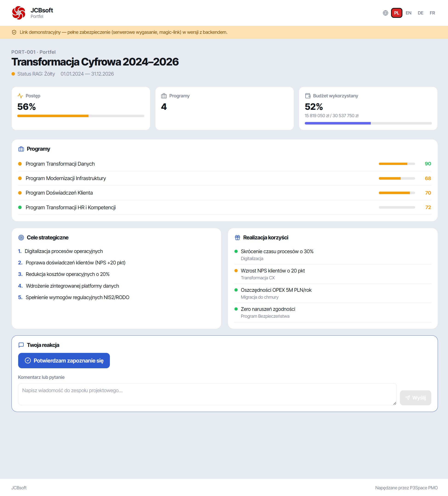The image size is (448, 496).
Task: Click green dot of Program Transformacji HR
Action: [x=20, y=207]
